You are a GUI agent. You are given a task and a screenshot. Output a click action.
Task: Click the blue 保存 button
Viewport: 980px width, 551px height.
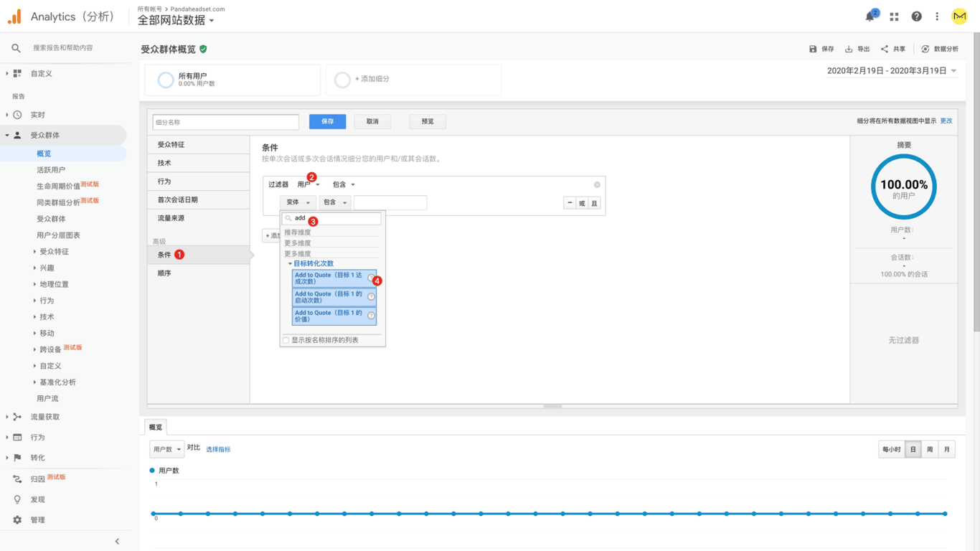(x=327, y=121)
